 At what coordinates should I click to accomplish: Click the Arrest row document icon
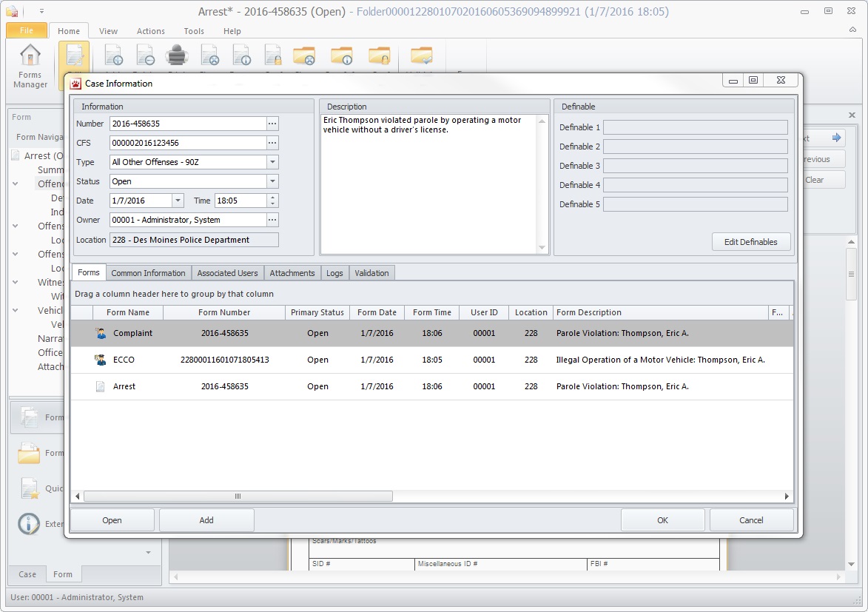pos(100,386)
